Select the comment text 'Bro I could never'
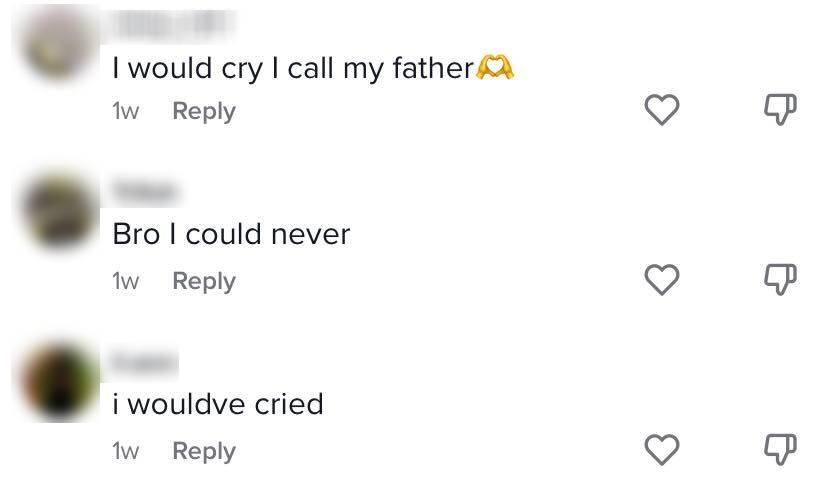Screen dimensions: 828x493 pos(231,234)
